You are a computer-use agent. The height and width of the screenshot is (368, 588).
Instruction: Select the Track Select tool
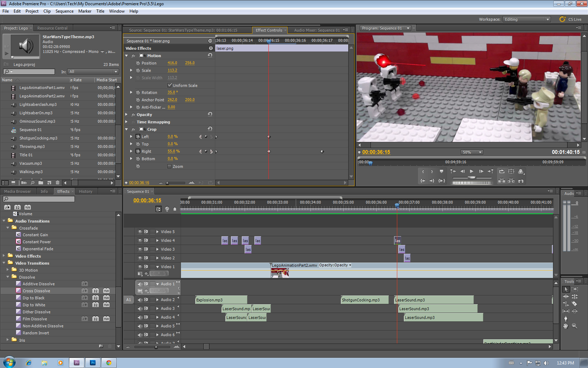tap(575, 289)
